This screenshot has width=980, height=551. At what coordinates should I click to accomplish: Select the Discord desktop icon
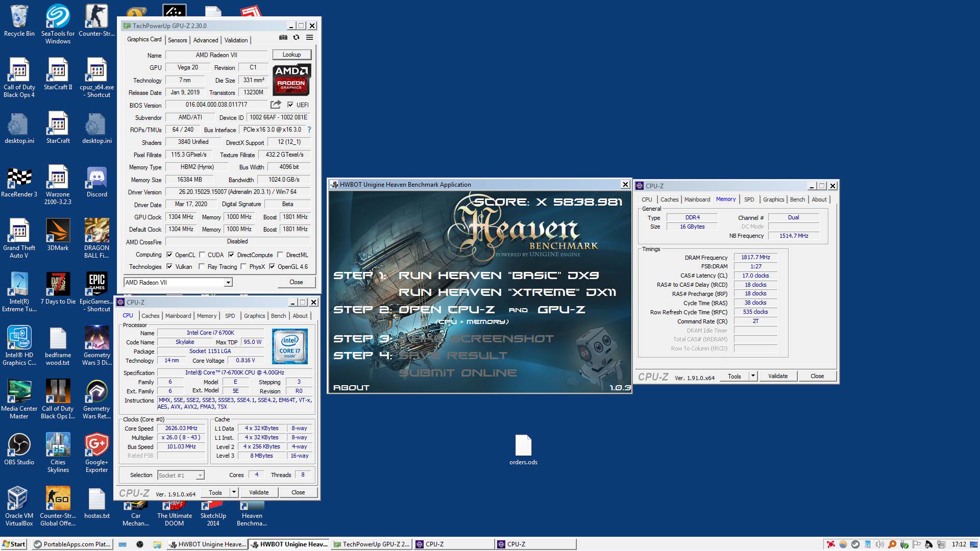point(97,183)
